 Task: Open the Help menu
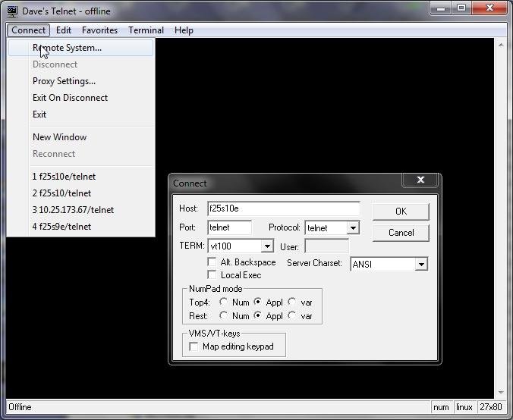pos(184,30)
